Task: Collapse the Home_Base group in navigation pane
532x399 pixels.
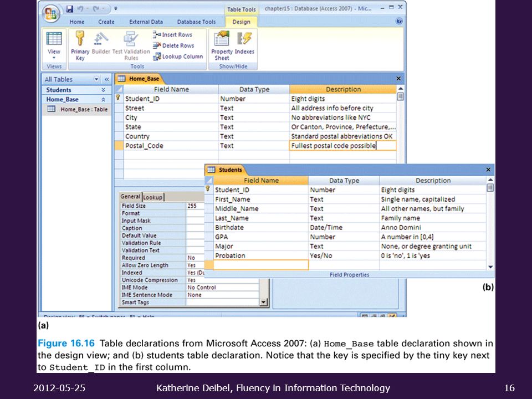Action: (103, 99)
